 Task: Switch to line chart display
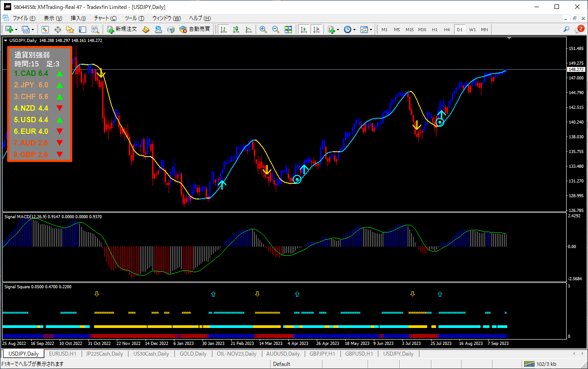[248, 29]
